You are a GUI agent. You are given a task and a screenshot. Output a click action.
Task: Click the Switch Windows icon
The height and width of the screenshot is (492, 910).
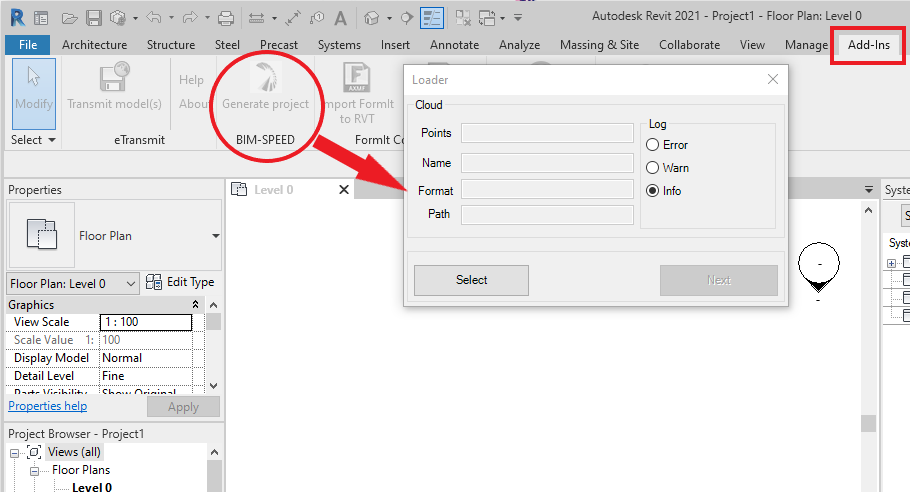click(x=487, y=19)
